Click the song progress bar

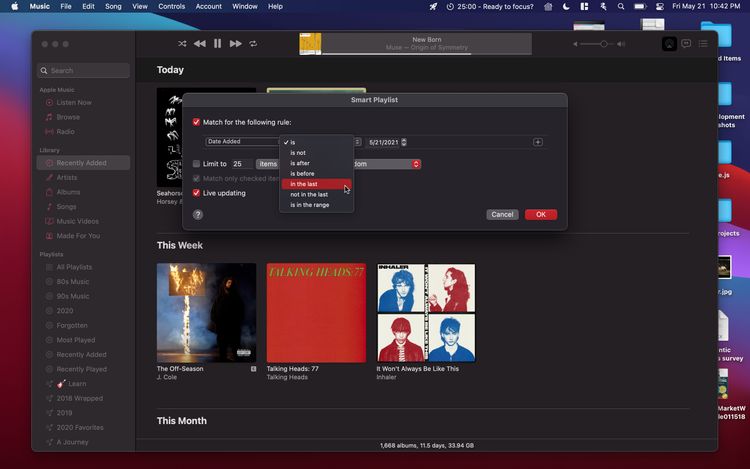pos(427,54)
